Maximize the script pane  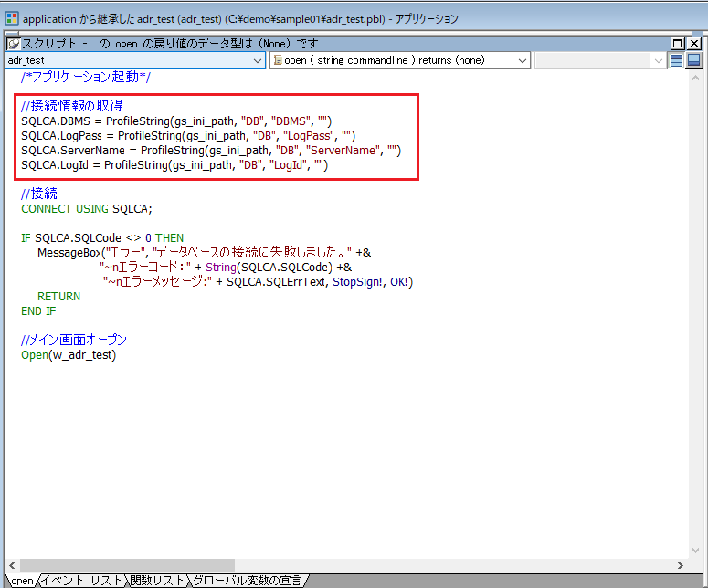678,44
